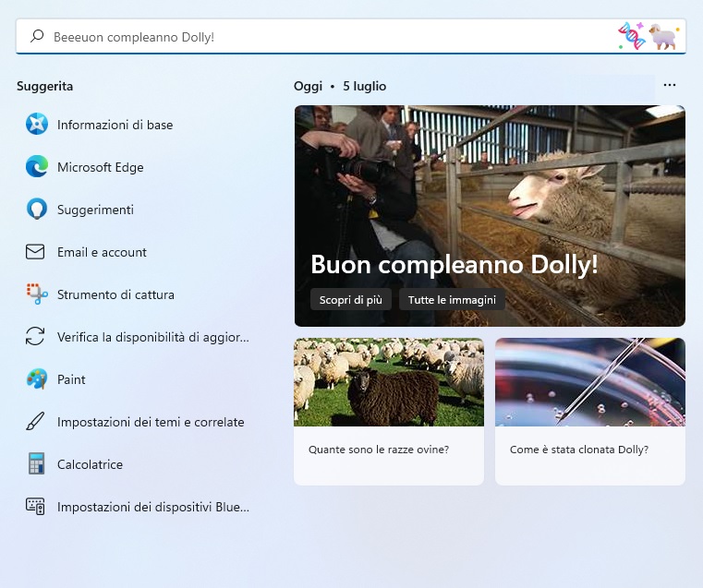Select 'Email e account' text
The height and width of the screenshot is (588, 703).
(x=102, y=252)
